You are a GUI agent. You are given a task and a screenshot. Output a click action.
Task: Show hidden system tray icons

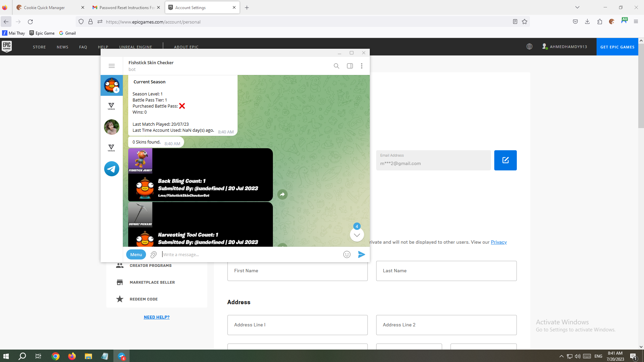click(561, 356)
